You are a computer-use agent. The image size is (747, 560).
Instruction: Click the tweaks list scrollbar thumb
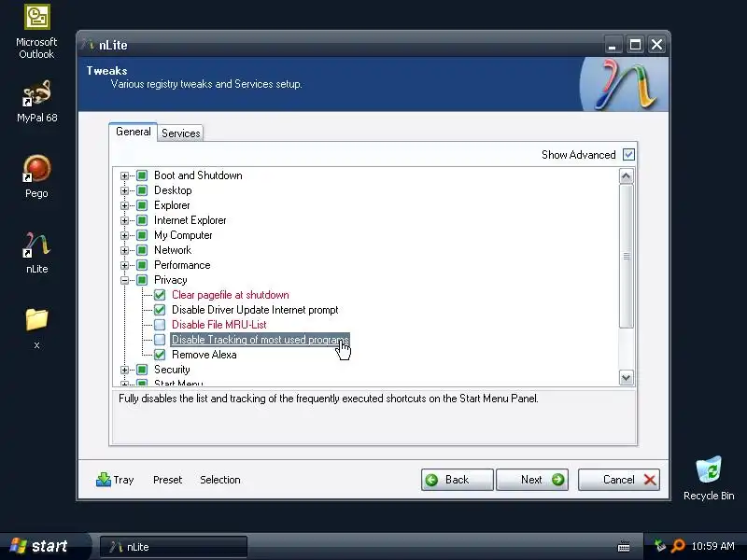(626, 256)
